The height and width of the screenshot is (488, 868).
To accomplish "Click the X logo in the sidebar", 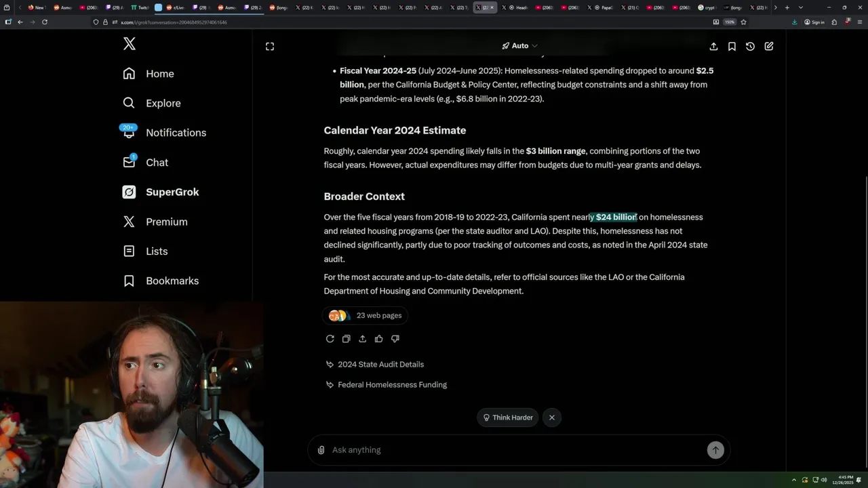I will click(x=130, y=44).
